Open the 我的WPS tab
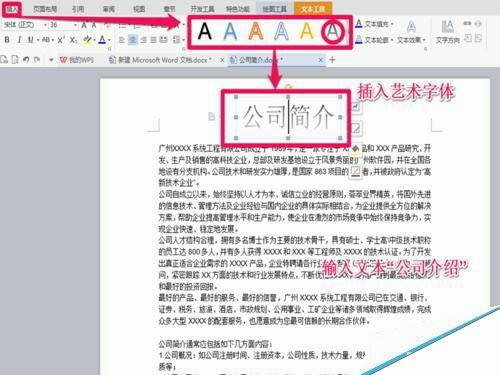 [x=77, y=60]
